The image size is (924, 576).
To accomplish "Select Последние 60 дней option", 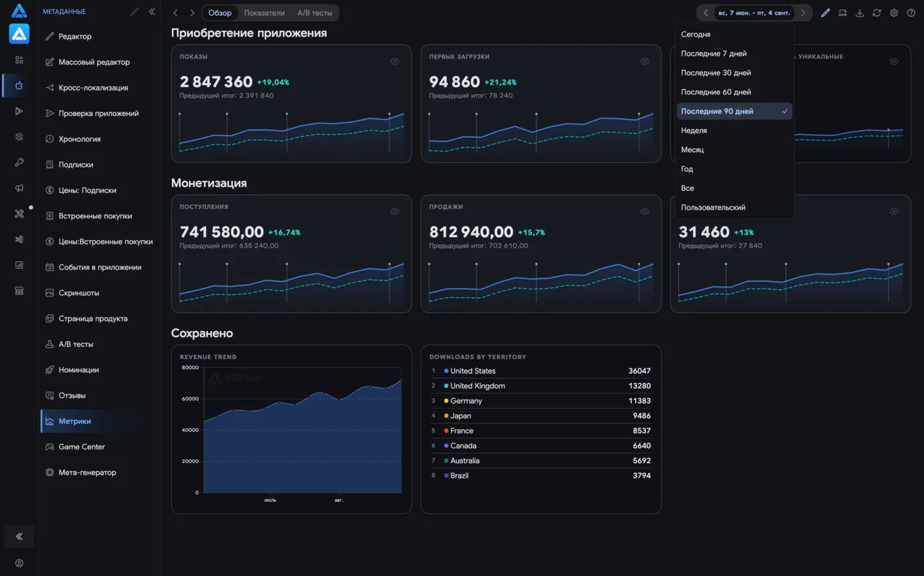I will (735, 92).
